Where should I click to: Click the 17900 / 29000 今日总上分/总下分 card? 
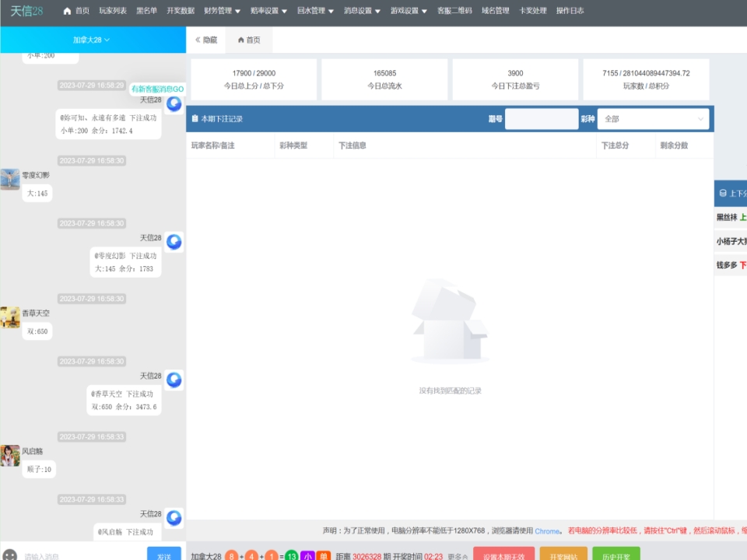click(254, 79)
